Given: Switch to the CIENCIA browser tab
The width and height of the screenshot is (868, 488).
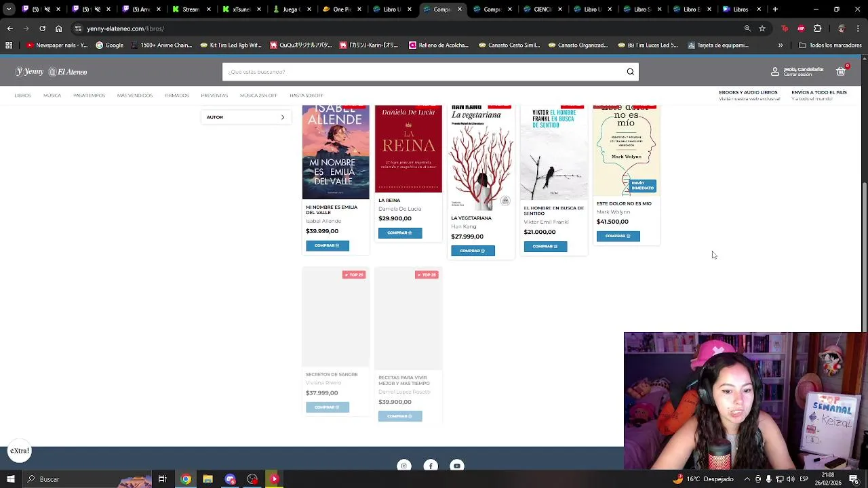Looking at the screenshot, I should (x=542, y=9).
